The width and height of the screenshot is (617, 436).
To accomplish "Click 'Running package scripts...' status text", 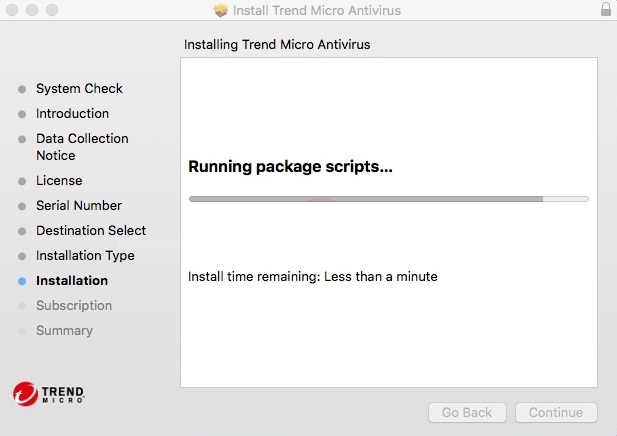I will coord(290,166).
